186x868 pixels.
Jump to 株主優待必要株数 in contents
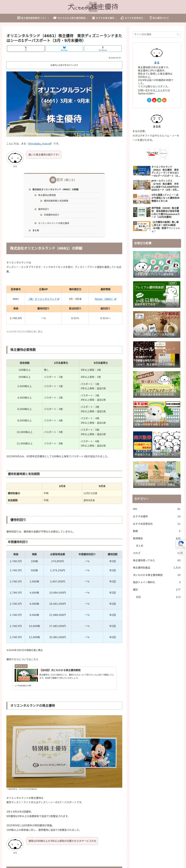click(47, 195)
